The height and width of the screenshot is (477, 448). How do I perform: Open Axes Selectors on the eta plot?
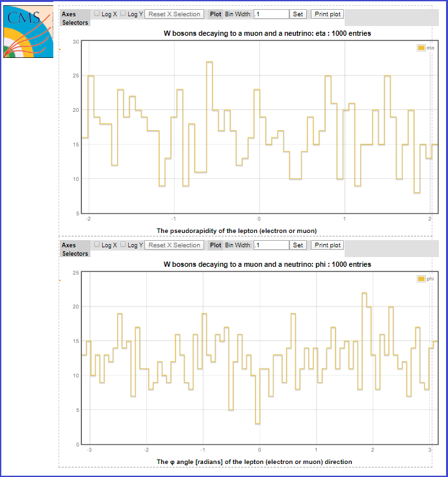[x=75, y=18]
